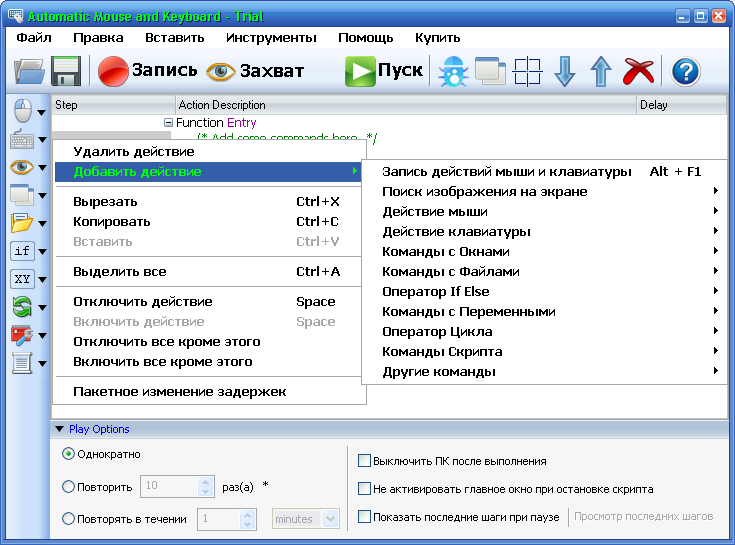The height and width of the screenshot is (545, 735).
Task: Click the XY variables sidebar icon
Action: (x=22, y=279)
